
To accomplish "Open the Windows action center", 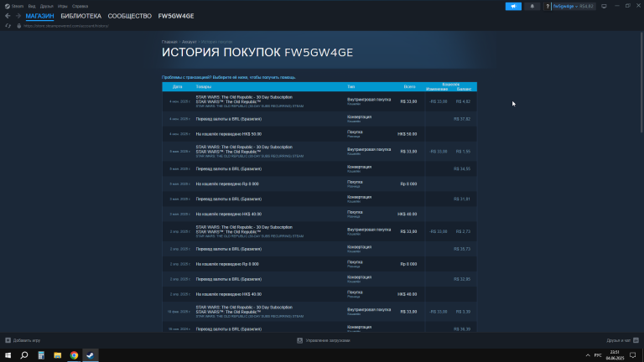I will coord(633,355).
